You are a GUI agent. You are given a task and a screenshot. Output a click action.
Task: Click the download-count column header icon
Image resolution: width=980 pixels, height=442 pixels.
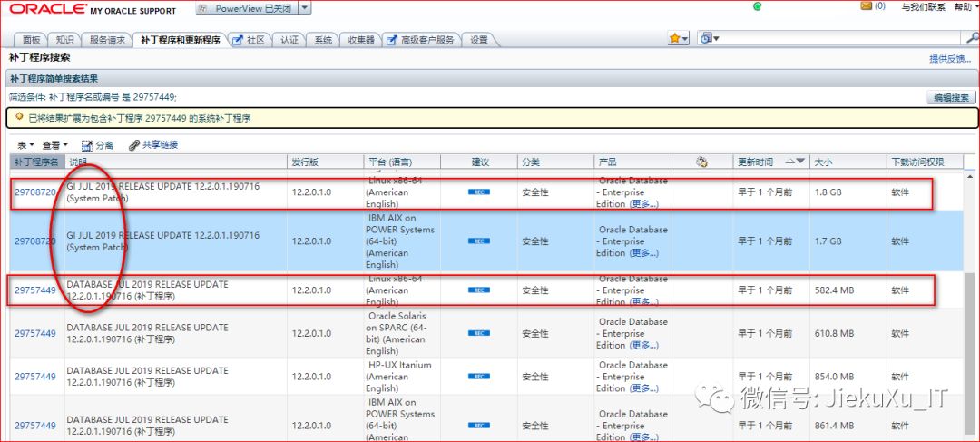pyautogui.click(x=701, y=162)
